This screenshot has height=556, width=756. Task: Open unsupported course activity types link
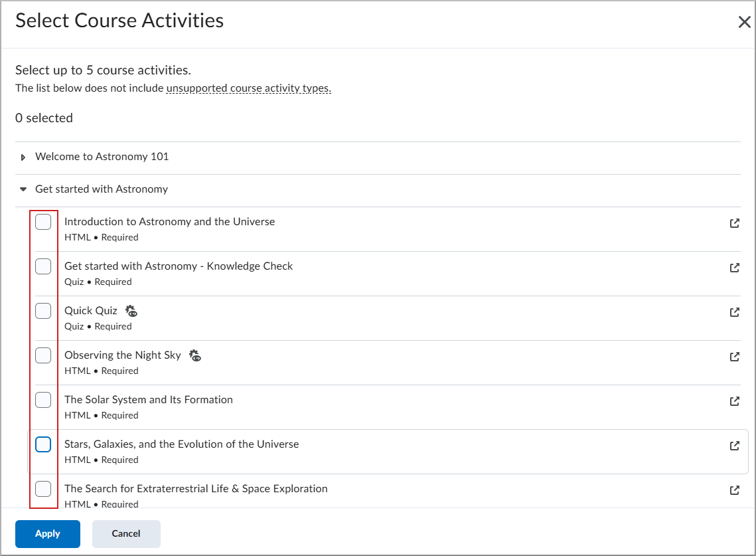[248, 88]
